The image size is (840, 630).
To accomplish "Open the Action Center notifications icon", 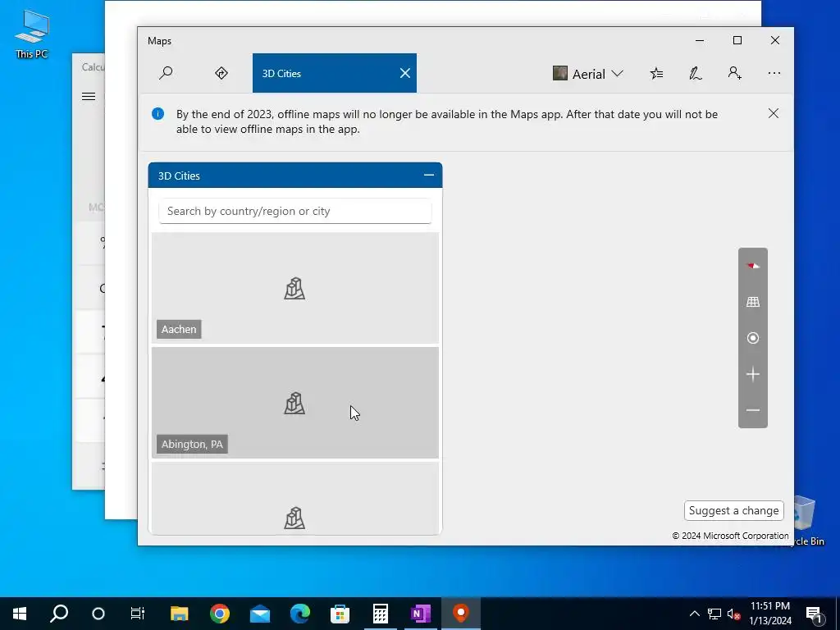I will pos(815,614).
